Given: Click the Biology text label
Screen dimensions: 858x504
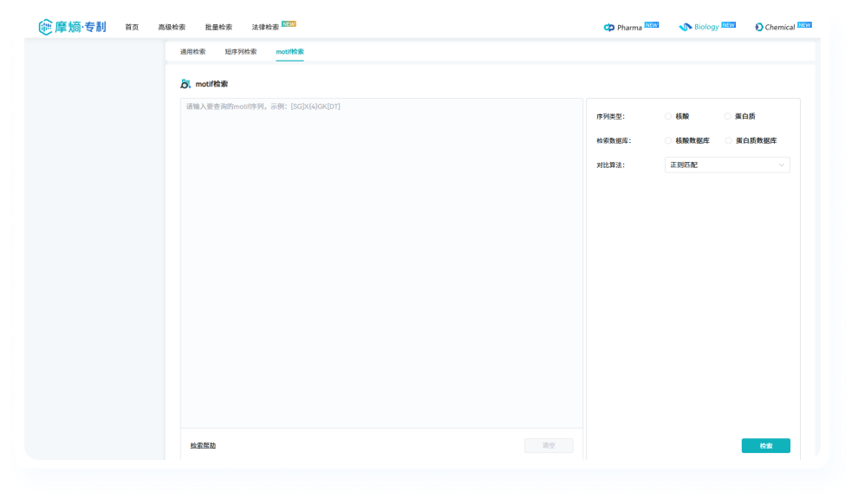Looking at the screenshot, I should point(706,27).
